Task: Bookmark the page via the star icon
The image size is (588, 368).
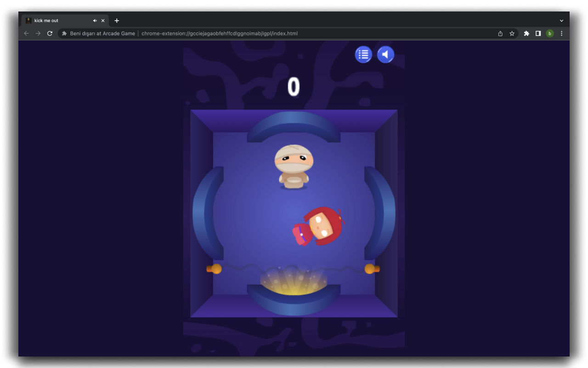Action: click(x=512, y=33)
